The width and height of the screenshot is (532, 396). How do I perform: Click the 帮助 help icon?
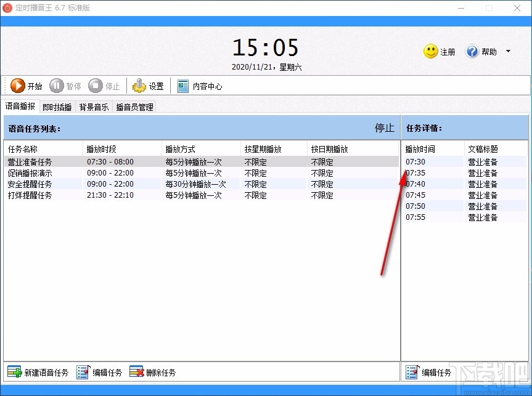473,52
